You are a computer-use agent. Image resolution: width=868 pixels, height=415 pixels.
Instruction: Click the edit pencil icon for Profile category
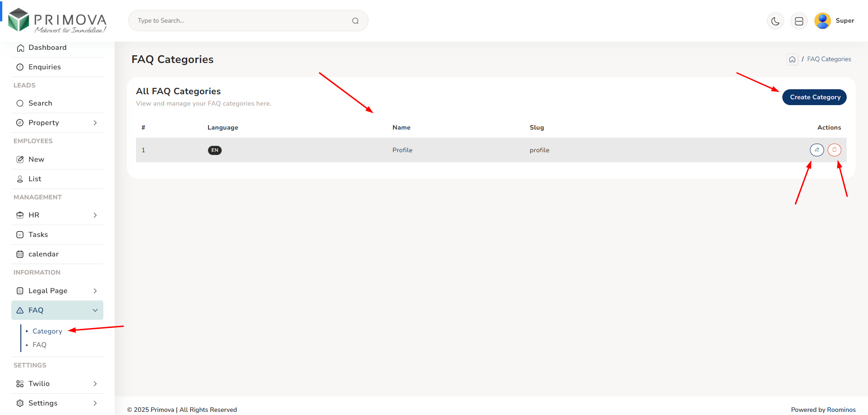pos(817,150)
